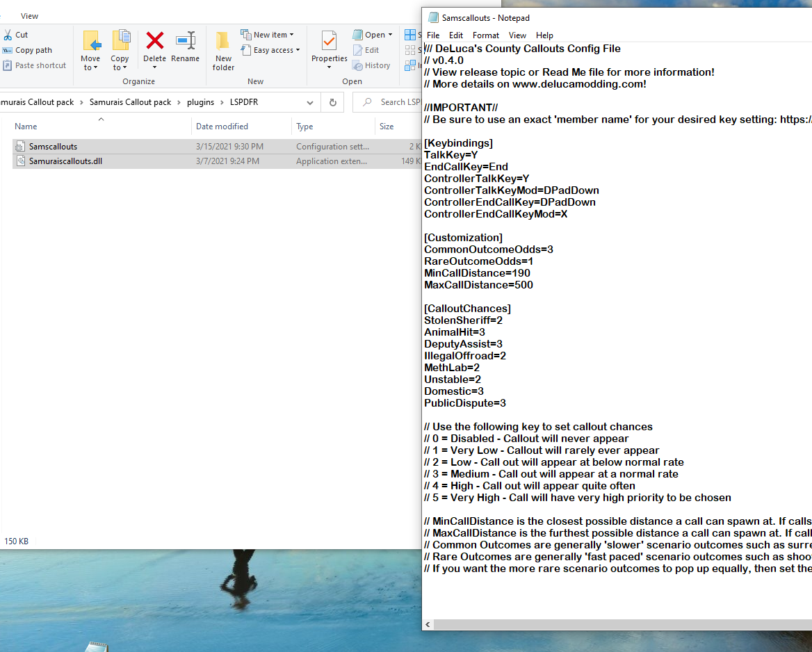Viewport: 812px width, 652px height.
Task: Click Copy path in the ribbon
Action: (x=27, y=50)
